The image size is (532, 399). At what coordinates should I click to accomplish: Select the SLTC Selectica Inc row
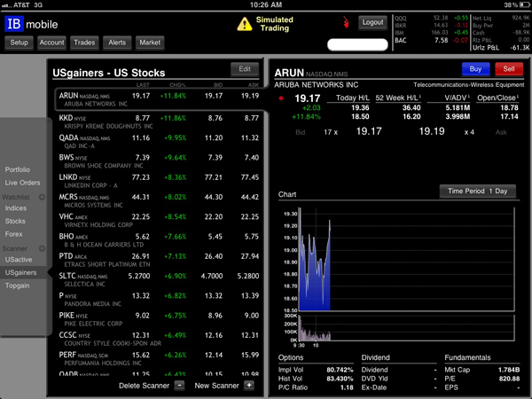coord(159,279)
